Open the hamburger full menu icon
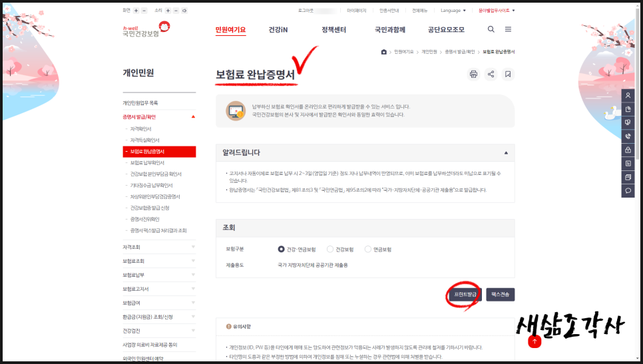The width and height of the screenshot is (643, 364). coord(508,29)
